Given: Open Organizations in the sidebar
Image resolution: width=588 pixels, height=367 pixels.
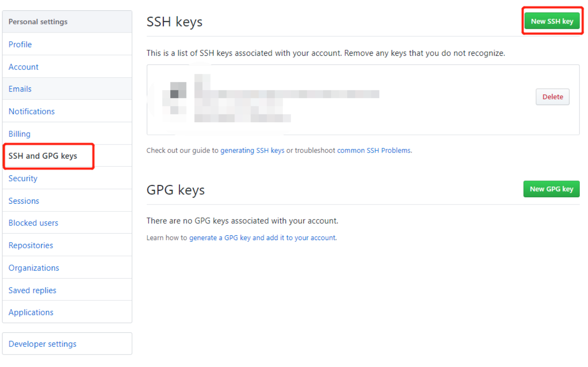Looking at the screenshot, I should [x=67, y=268].
